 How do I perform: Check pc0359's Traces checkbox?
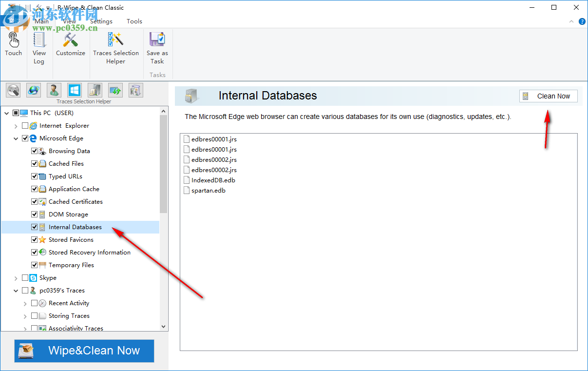coord(25,291)
